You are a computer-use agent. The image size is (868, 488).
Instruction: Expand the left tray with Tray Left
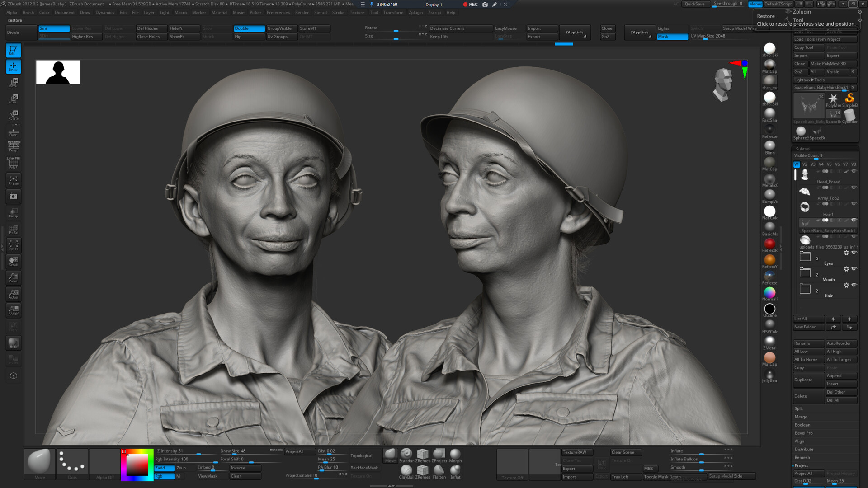pyautogui.click(x=620, y=476)
